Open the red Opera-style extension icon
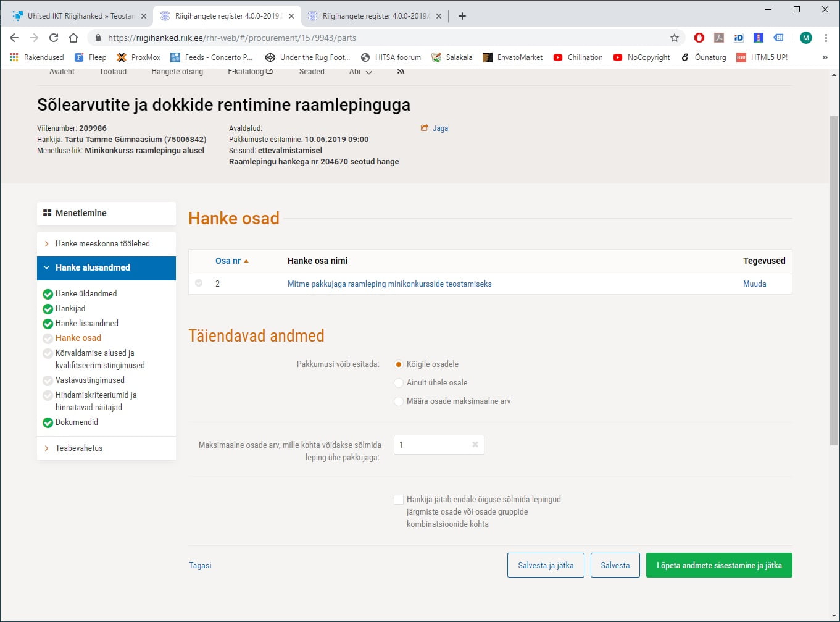 (699, 38)
